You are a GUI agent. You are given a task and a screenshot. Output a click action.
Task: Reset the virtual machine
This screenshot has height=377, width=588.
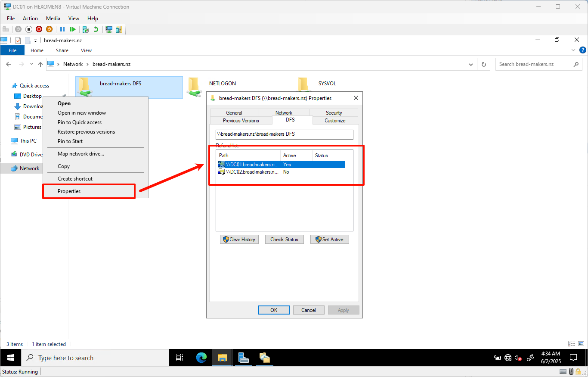(x=73, y=29)
